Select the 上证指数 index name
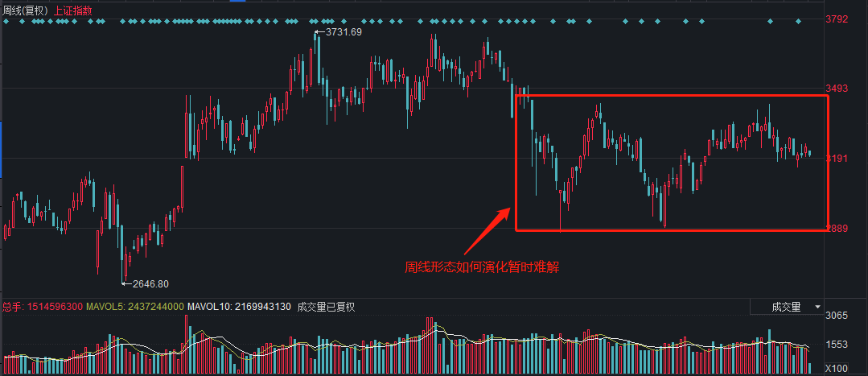868x376 pixels. click(72, 10)
